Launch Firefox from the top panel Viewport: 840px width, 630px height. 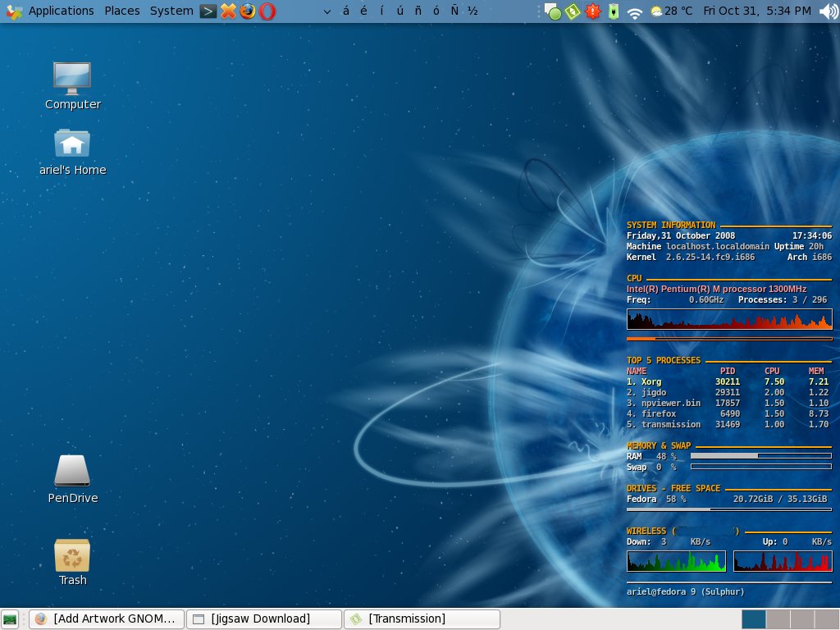pos(248,11)
